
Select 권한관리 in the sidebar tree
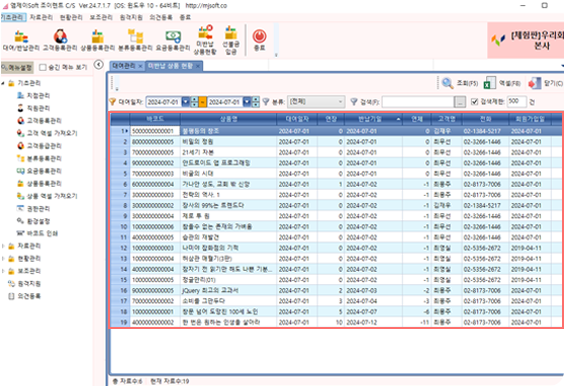click(x=34, y=209)
